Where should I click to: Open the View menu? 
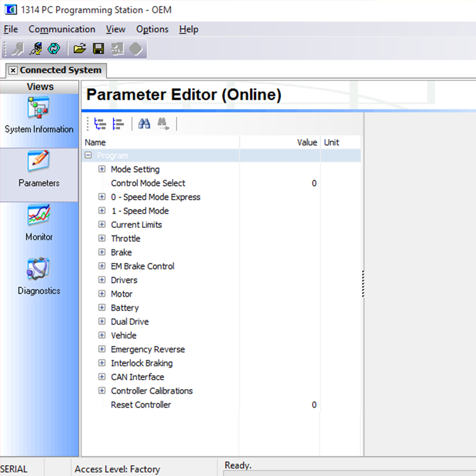click(x=115, y=29)
